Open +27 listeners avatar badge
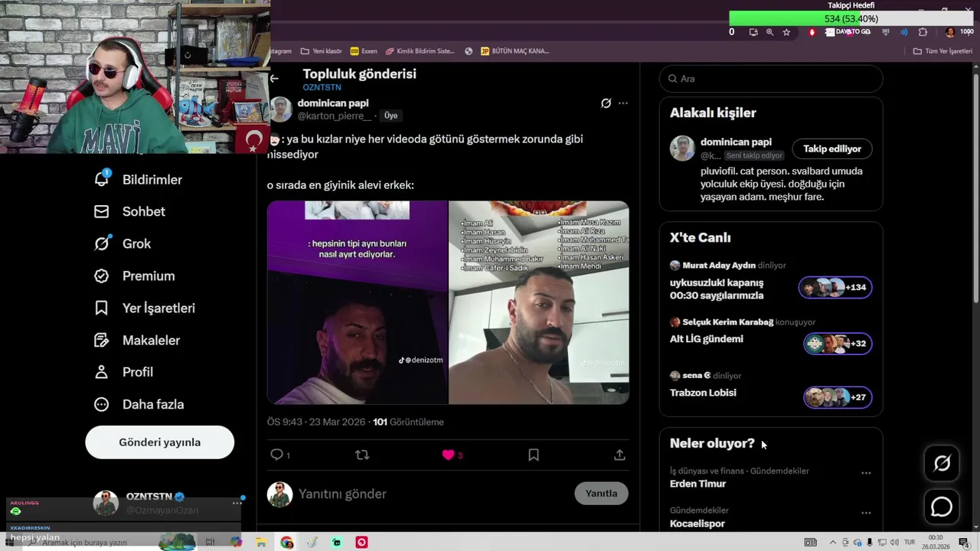The height and width of the screenshot is (551, 980). coord(838,397)
